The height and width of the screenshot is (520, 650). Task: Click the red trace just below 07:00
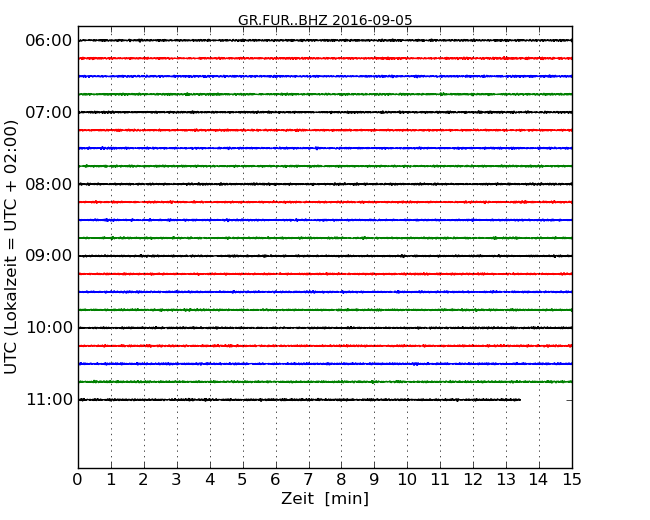[325, 130]
